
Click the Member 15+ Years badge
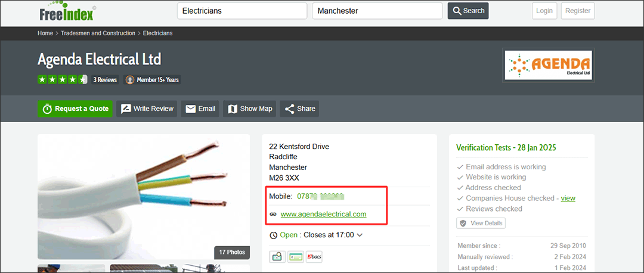click(153, 80)
